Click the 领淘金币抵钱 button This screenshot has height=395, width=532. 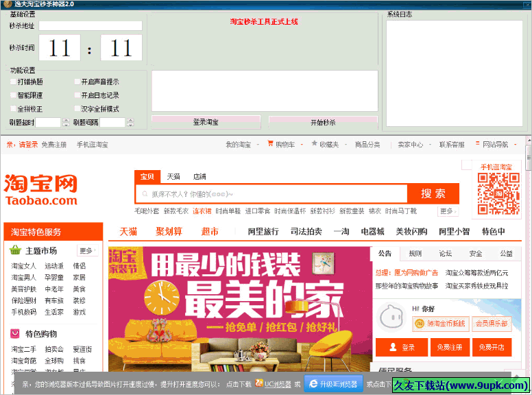(441, 324)
